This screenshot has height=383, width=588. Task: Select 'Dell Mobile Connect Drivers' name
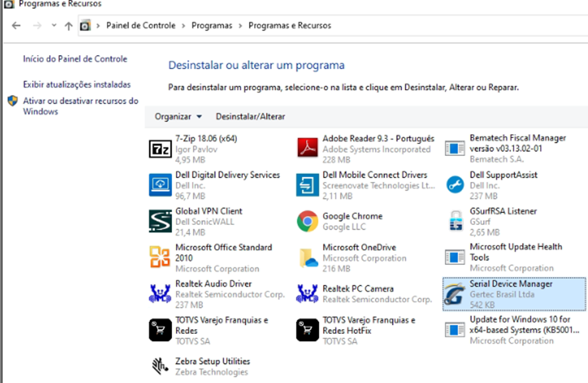point(375,175)
